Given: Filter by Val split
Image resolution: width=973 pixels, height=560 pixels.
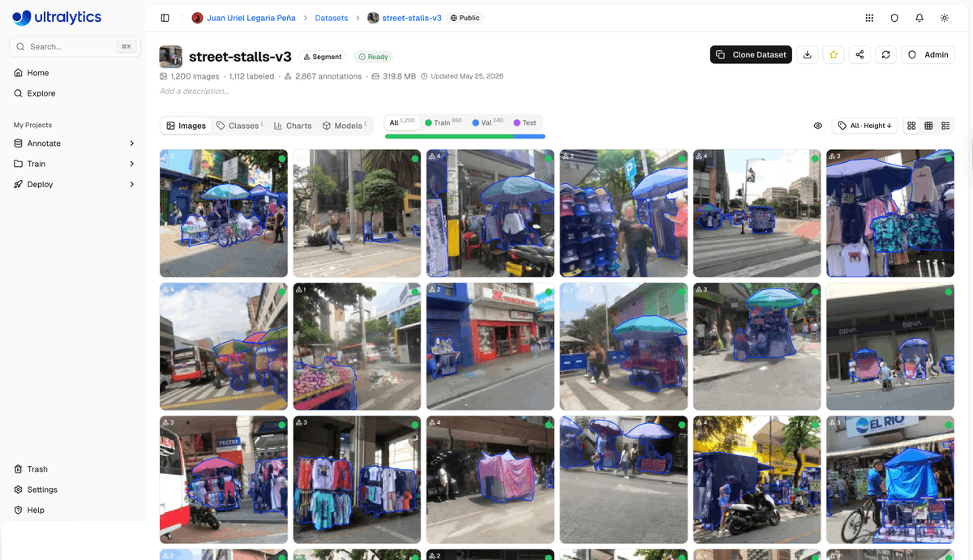Looking at the screenshot, I should coord(487,122).
